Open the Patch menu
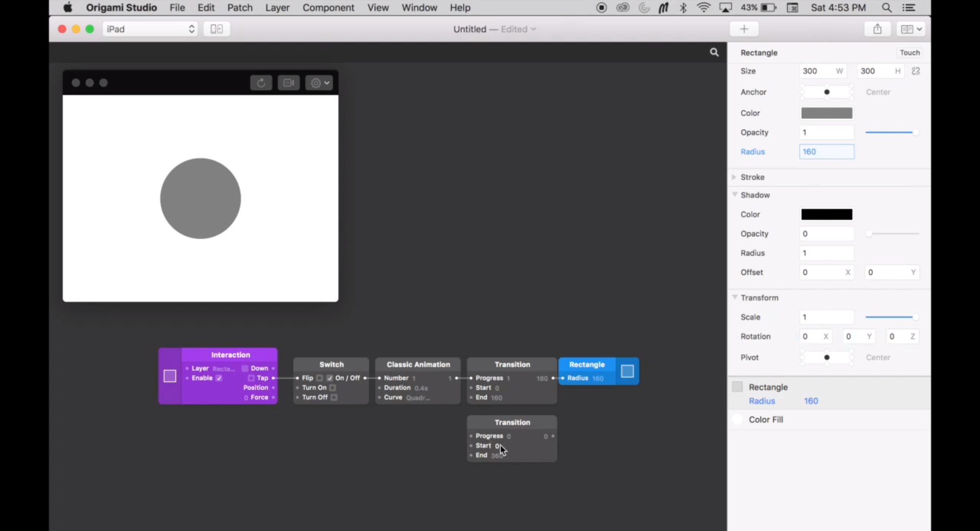 point(240,8)
